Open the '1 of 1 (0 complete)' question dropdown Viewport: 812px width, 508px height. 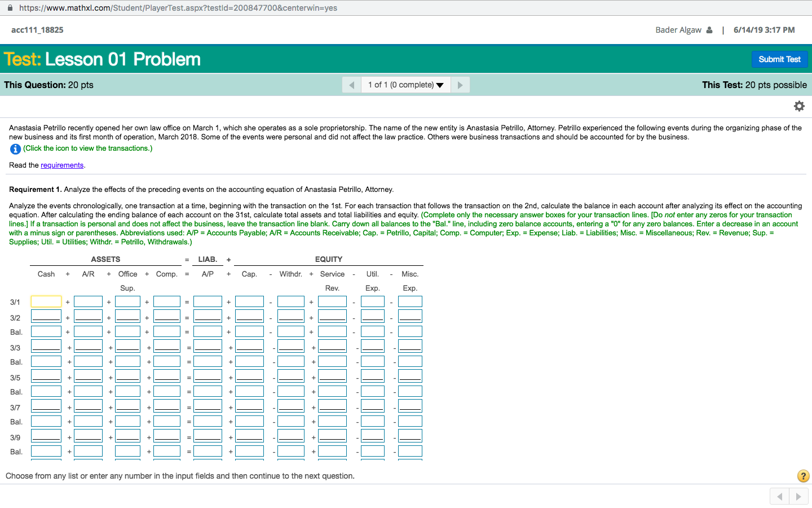(406, 85)
